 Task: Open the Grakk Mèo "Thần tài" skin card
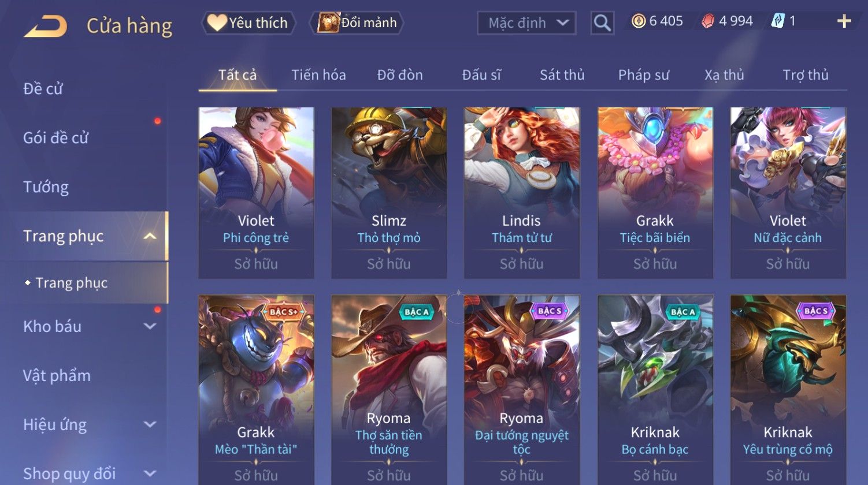(256, 390)
